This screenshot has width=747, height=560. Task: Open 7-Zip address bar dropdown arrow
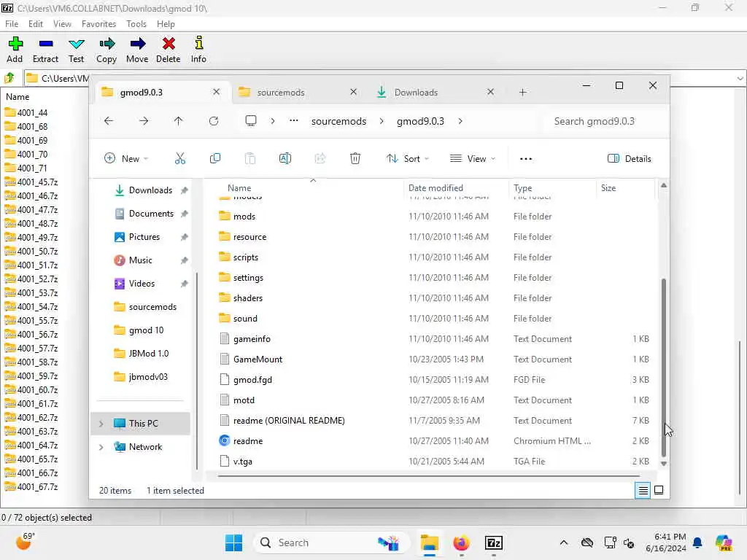pos(740,78)
